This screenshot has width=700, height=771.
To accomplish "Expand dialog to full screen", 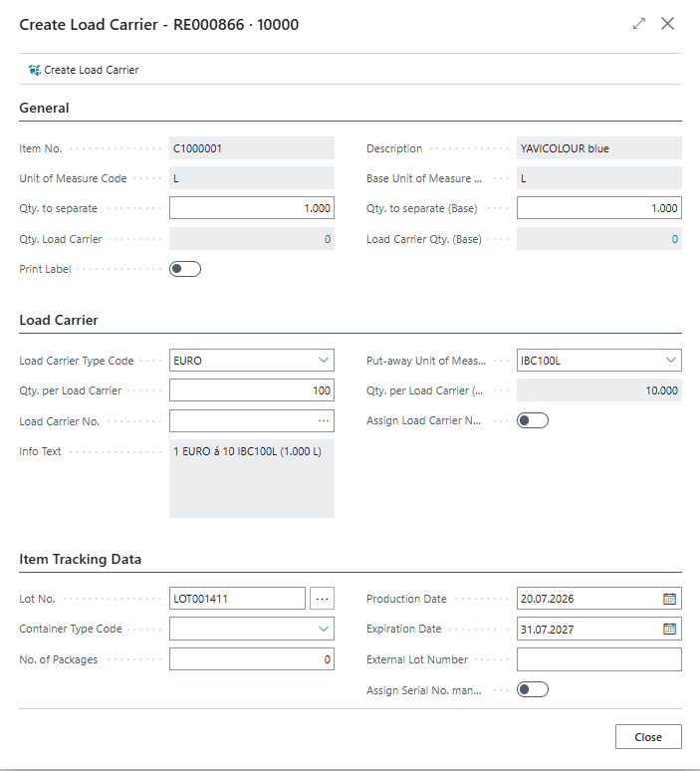I will pyautogui.click(x=638, y=24).
